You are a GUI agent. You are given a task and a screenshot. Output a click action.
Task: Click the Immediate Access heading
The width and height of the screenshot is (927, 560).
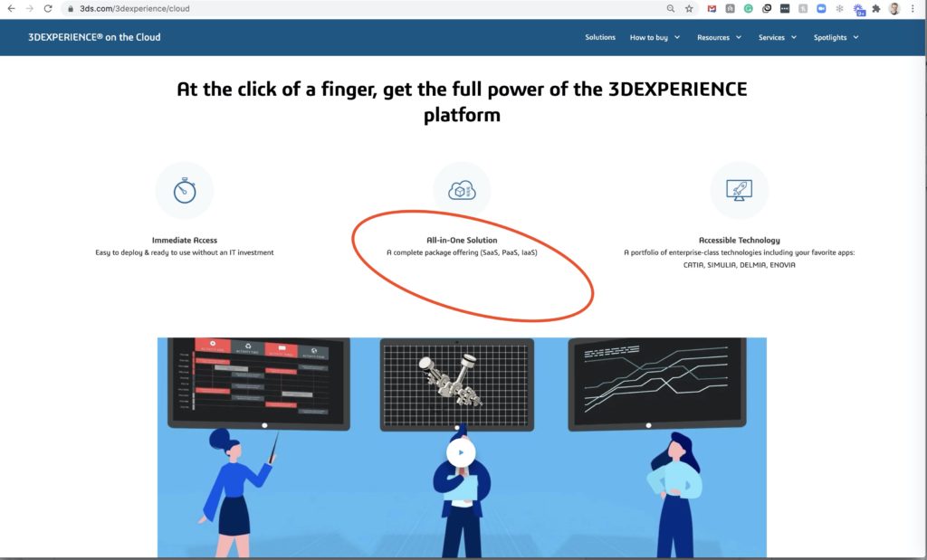pos(185,240)
